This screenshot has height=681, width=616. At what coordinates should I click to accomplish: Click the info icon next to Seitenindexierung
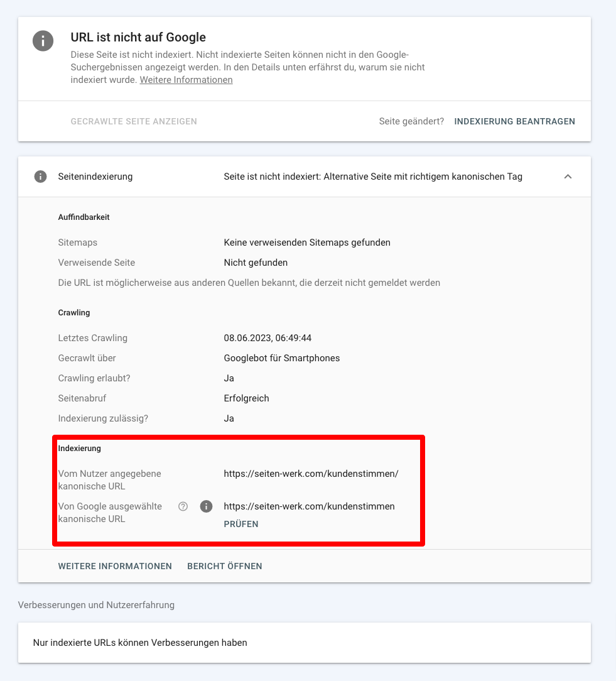[41, 177]
